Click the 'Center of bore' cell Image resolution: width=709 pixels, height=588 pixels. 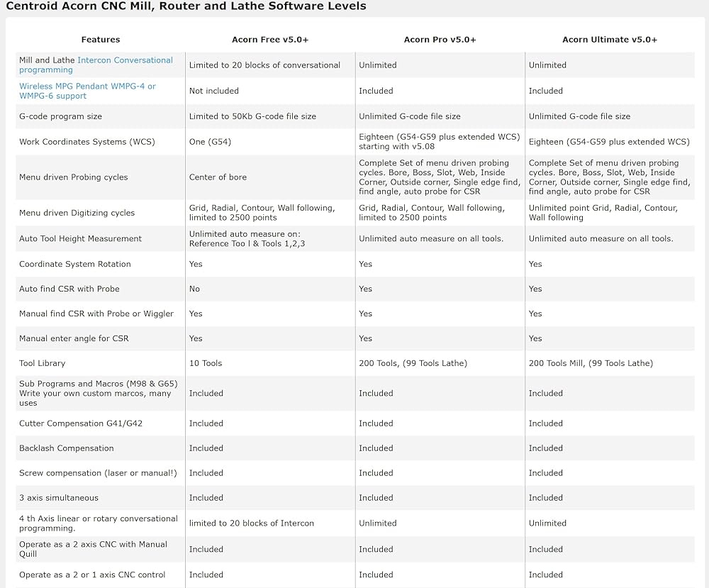pyautogui.click(x=218, y=177)
